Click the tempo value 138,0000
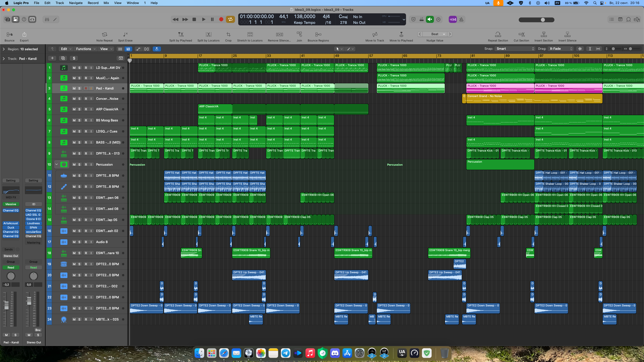The image size is (644, 362). click(304, 17)
